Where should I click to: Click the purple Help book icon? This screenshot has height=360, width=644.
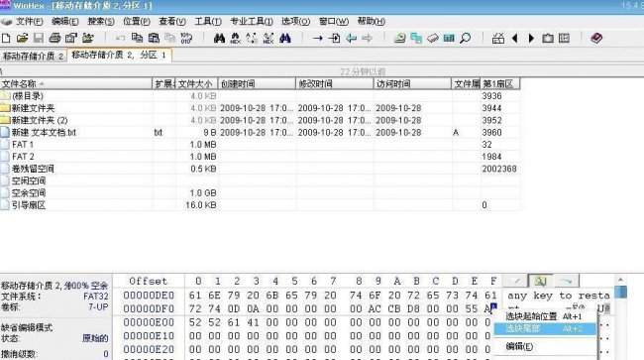596,39
